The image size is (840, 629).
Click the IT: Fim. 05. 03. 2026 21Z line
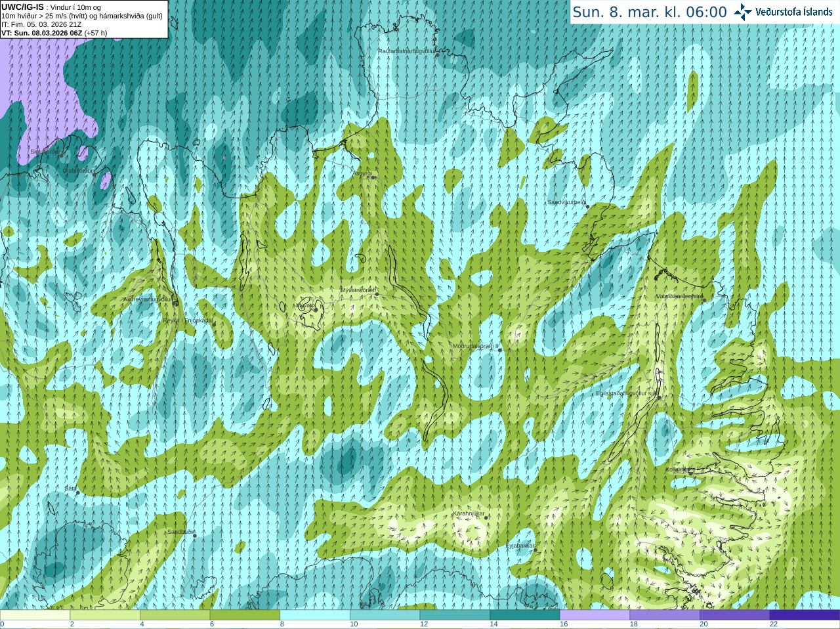click(41, 24)
